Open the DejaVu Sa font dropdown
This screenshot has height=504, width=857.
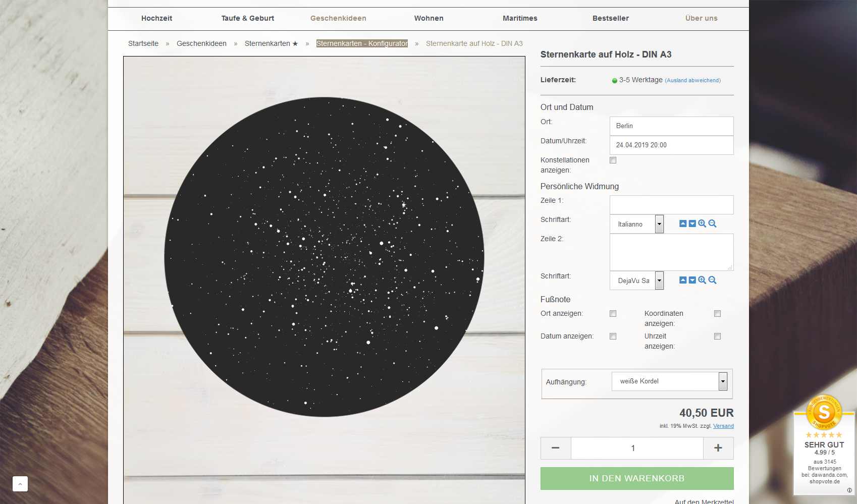coord(637,281)
